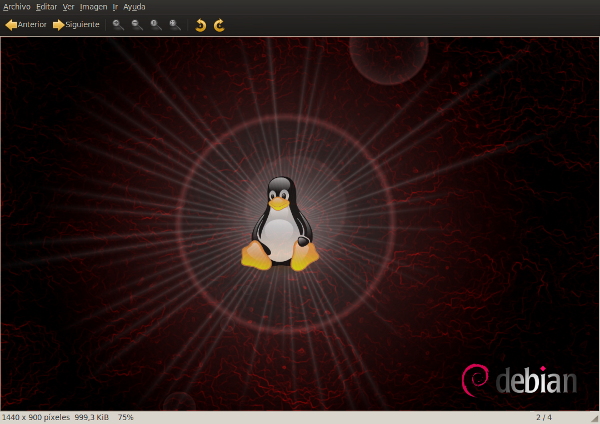Rotate image clockwise
The width and height of the screenshot is (600, 424).
[219, 25]
